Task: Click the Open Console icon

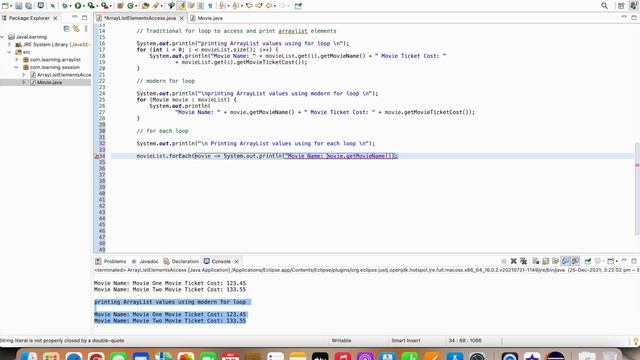Action: click(x=611, y=261)
